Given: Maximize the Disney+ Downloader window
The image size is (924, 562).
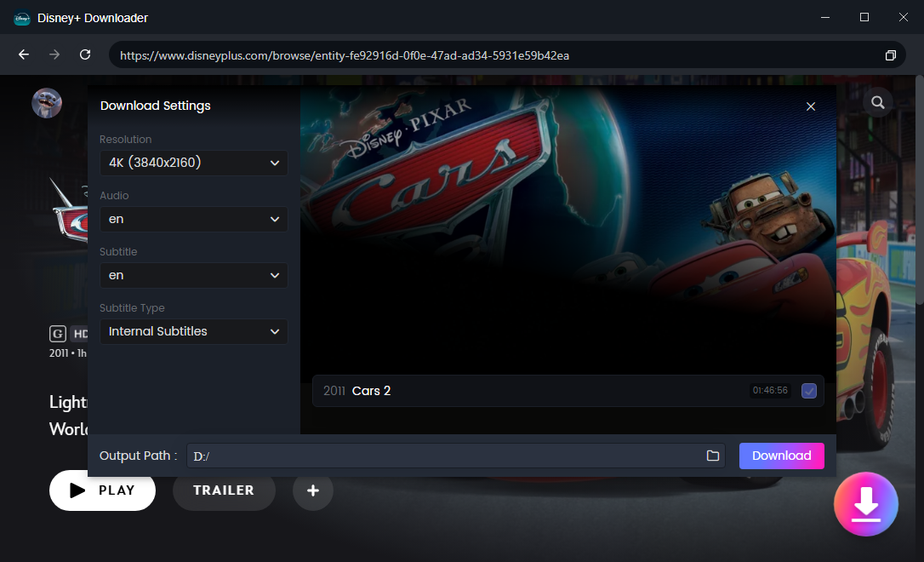Looking at the screenshot, I should (x=864, y=17).
